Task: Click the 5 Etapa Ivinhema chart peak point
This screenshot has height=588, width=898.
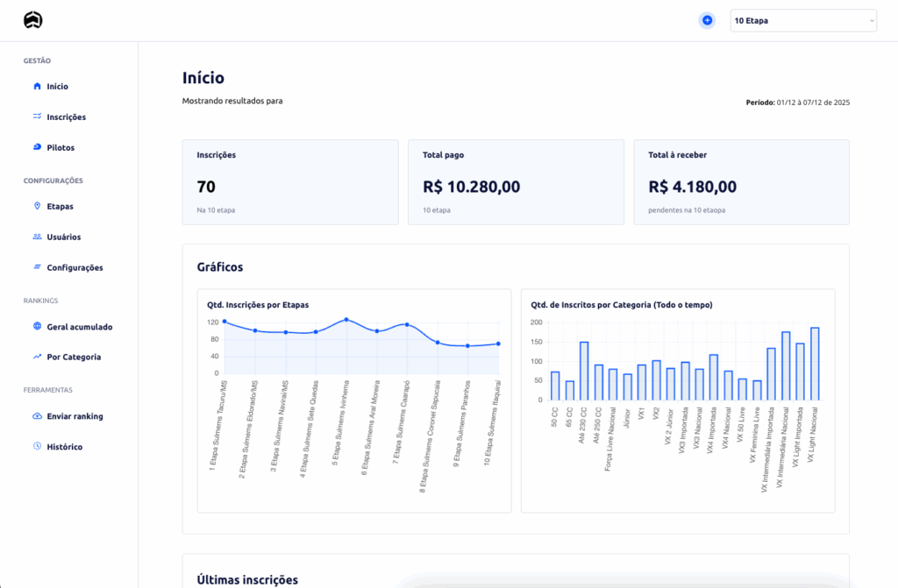Action: click(x=346, y=319)
